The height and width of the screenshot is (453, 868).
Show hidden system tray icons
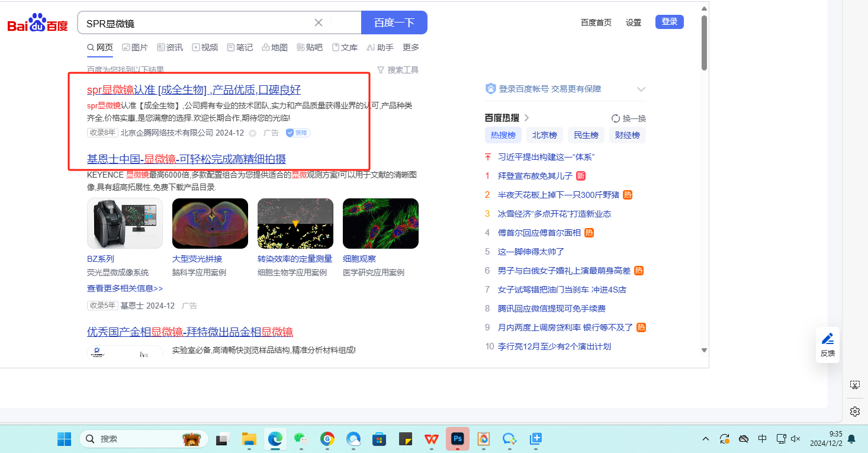pyautogui.click(x=705, y=439)
